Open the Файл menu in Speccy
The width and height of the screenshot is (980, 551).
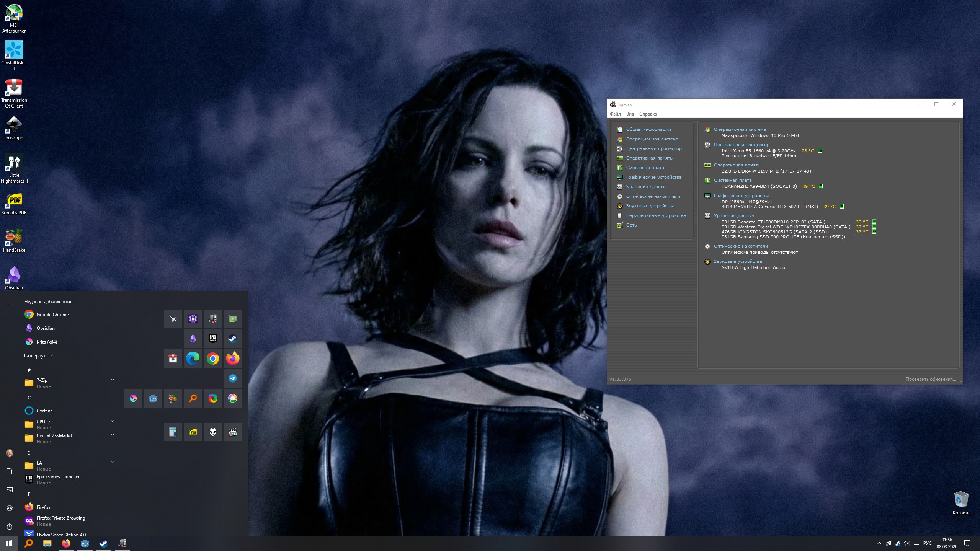[x=615, y=114]
